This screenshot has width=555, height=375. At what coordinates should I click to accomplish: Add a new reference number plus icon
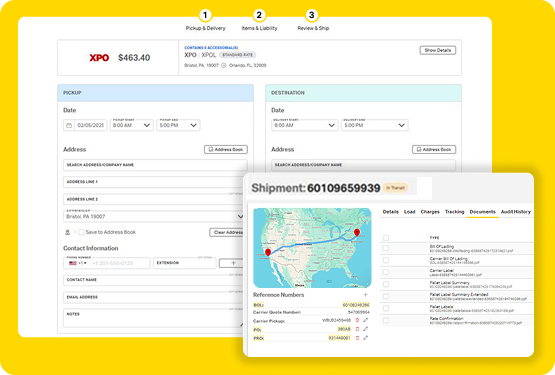tap(365, 295)
